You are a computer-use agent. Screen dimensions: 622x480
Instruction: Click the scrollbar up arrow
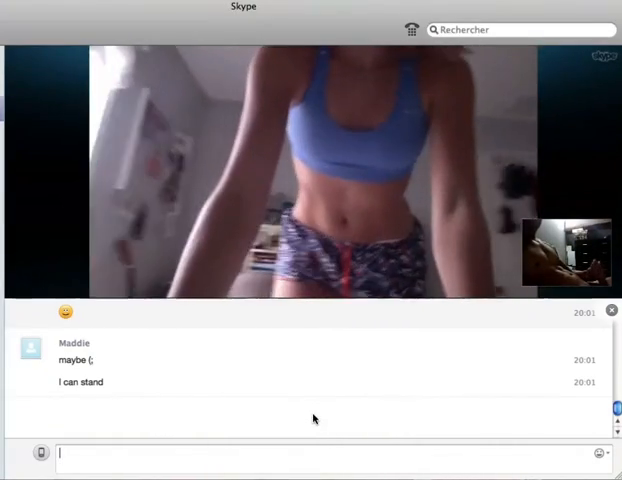click(x=617, y=421)
